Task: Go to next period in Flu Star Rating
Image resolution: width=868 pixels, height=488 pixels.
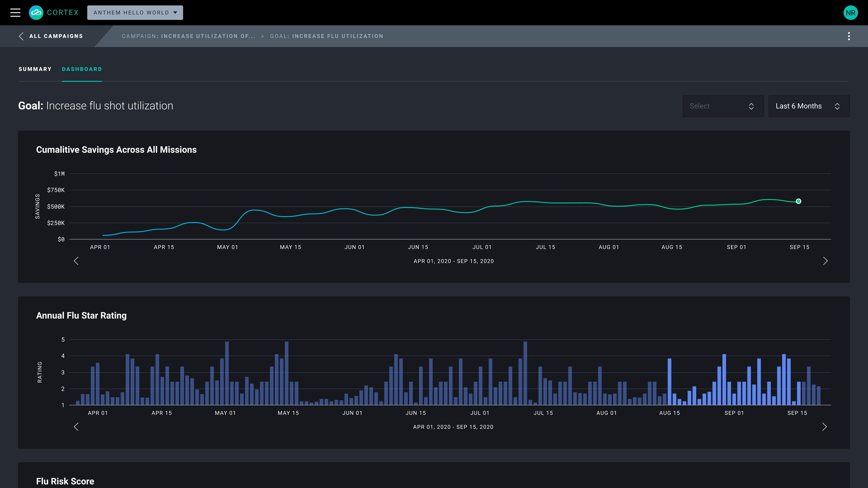Action: [824, 427]
